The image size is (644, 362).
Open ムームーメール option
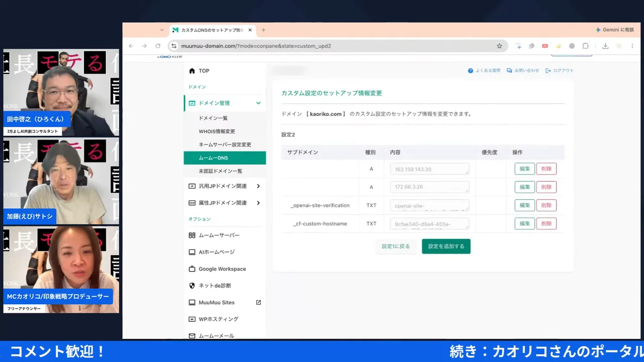(216, 335)
